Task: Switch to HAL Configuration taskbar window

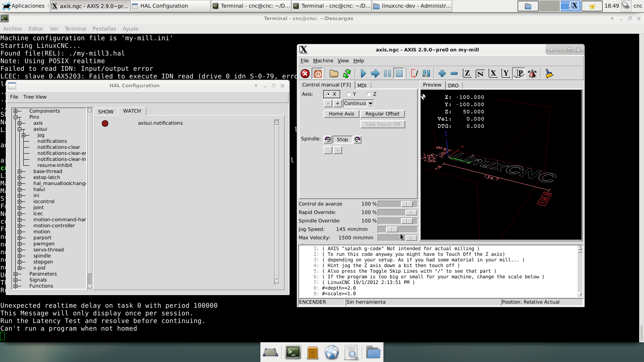Action: (x=170, y=6)
